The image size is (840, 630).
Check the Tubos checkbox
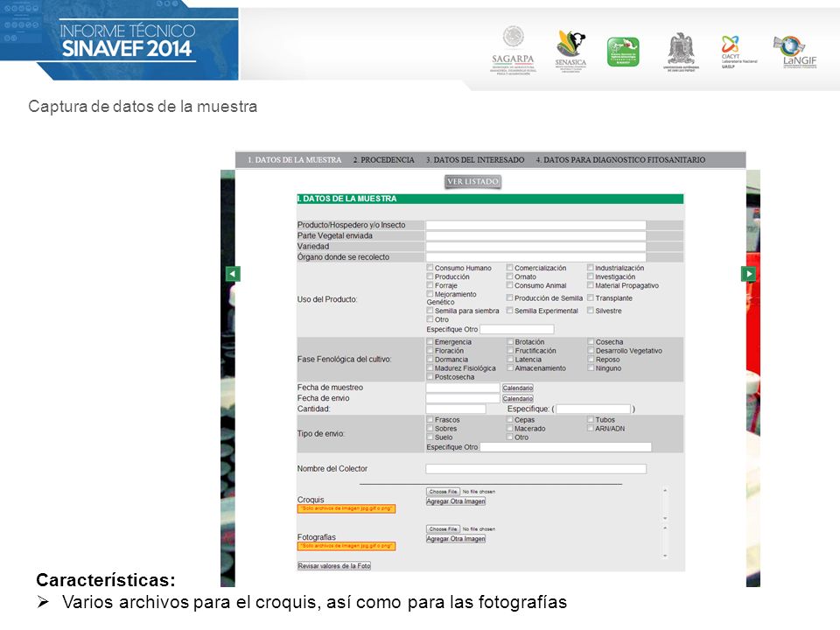591,419
